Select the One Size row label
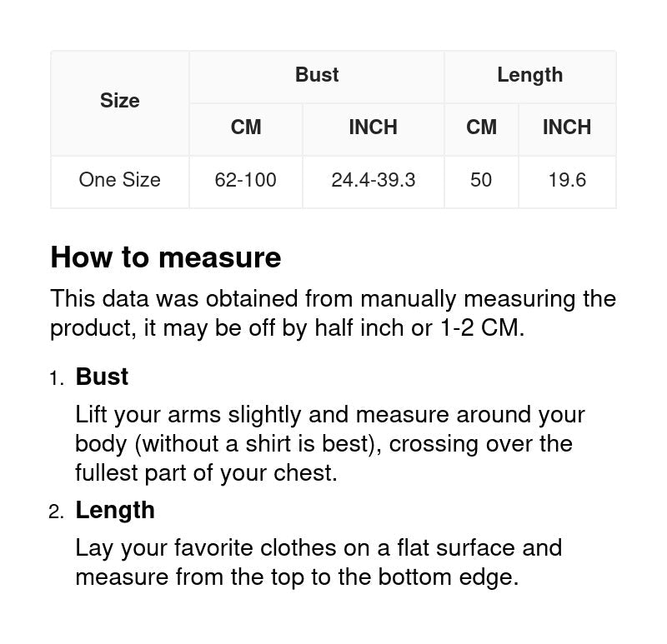The height and width of the screenshot is (644, 667). (x=119, y=180)
